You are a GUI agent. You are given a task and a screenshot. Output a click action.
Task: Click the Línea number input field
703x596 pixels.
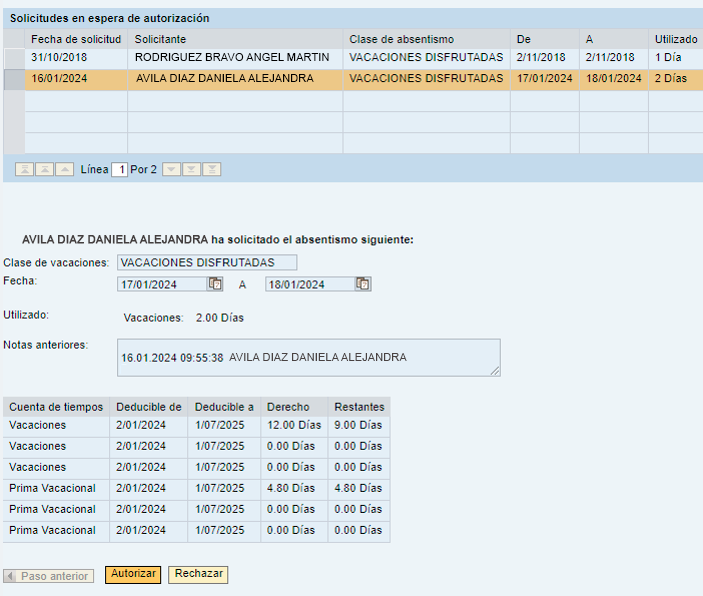[x=119, y=170]
